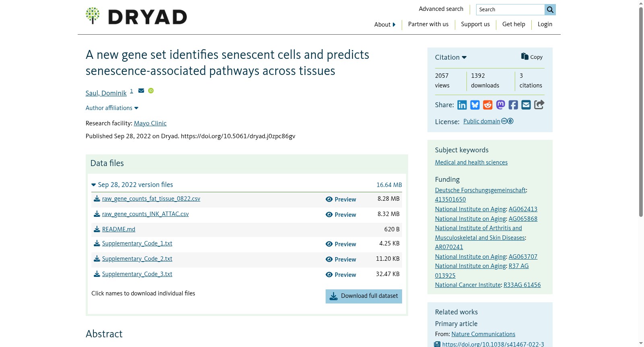The width and height of the screenshot is (644, 347).
Task: Click the author email envelope icon
Action: (141, 91)
